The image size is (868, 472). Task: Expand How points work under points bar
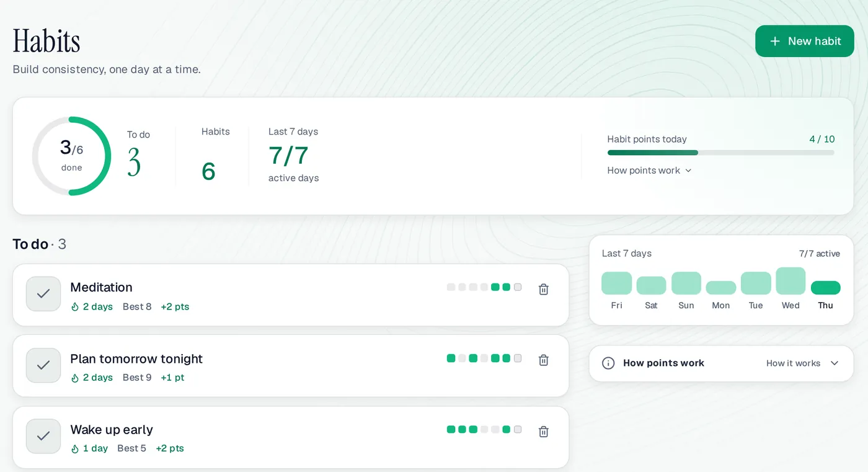pyautogui.click(x=649, y=171)
